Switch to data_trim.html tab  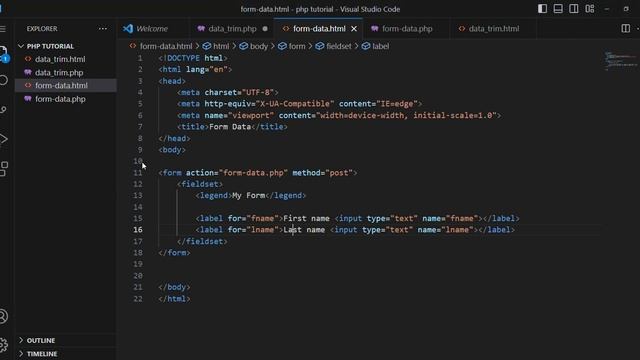[x=494, y=29]
